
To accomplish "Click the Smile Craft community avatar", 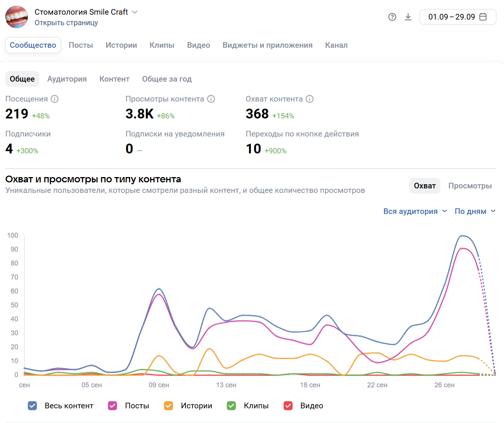I will [17, 17].
